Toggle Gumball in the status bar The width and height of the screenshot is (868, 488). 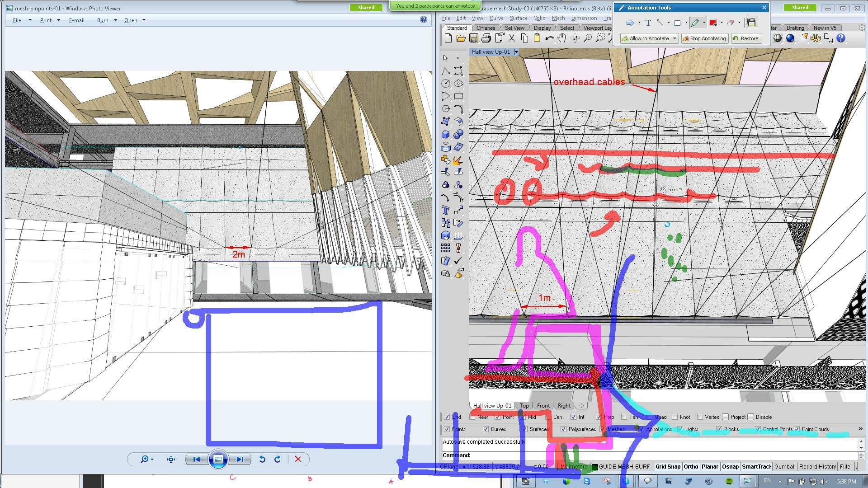click(784, 467)
